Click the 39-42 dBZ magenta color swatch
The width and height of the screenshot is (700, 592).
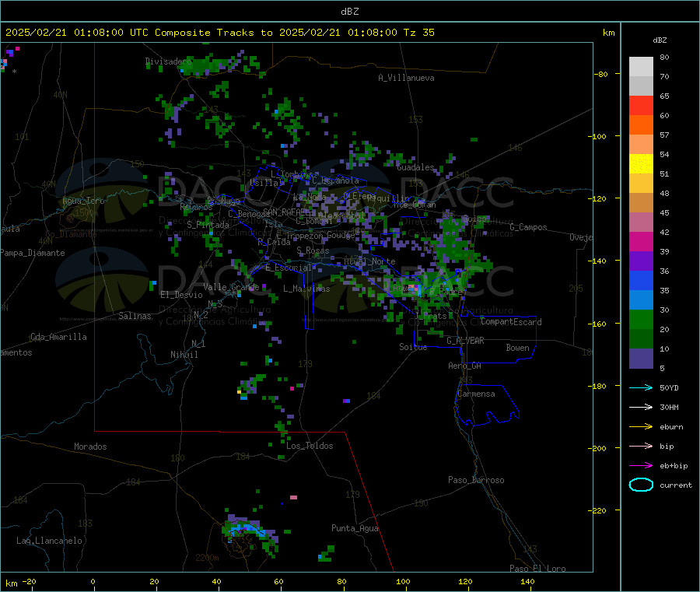[x=641, y=241]
